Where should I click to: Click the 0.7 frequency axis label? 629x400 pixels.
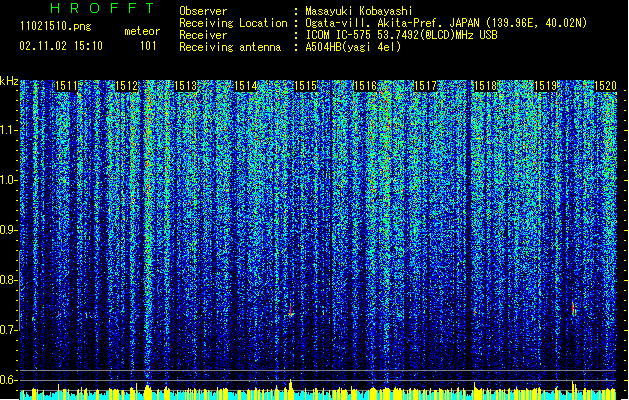9,330
